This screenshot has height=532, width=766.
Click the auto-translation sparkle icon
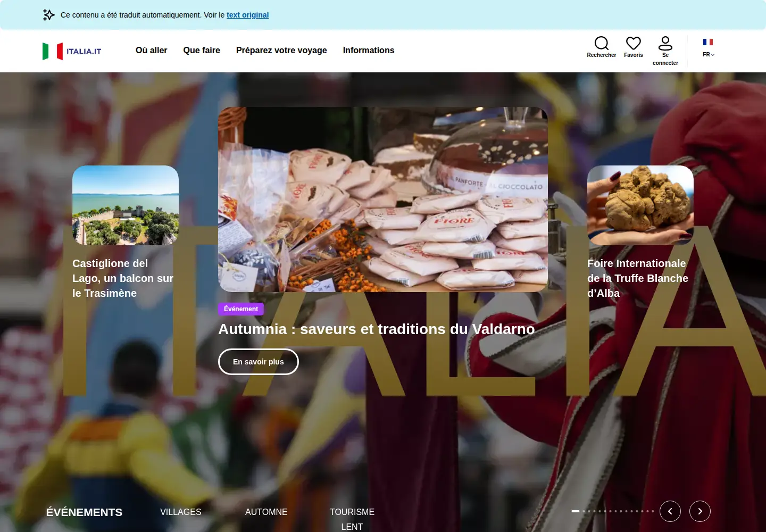coord(49,15)
